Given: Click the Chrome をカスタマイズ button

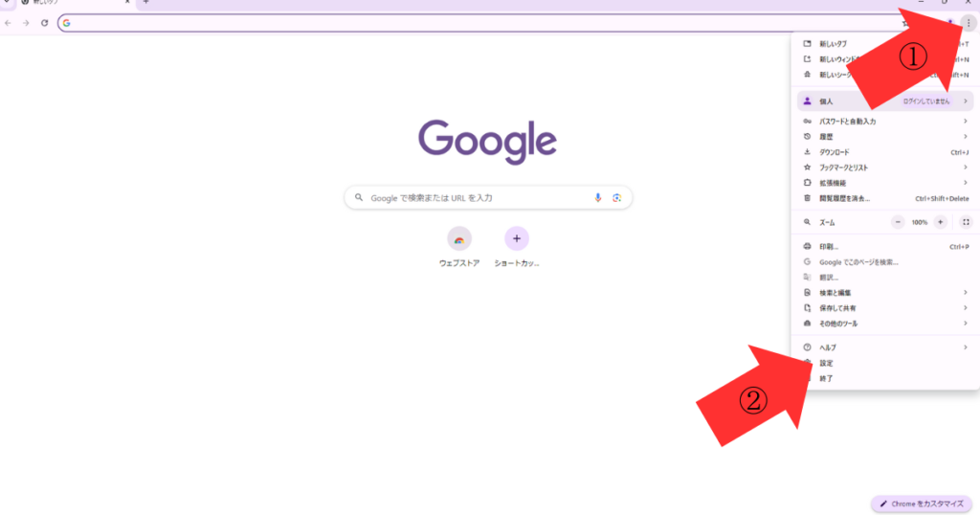Looking at the screenshot, I should pos(922,504).
